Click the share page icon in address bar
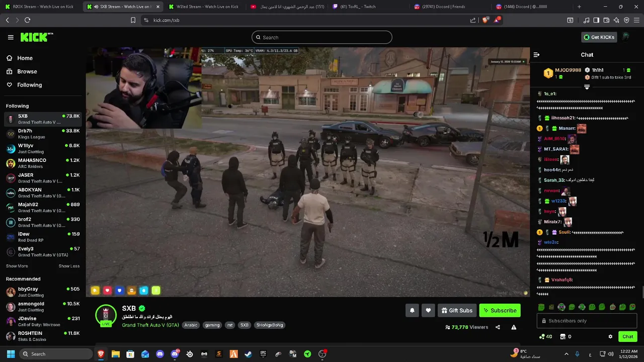 coord(473,20)
